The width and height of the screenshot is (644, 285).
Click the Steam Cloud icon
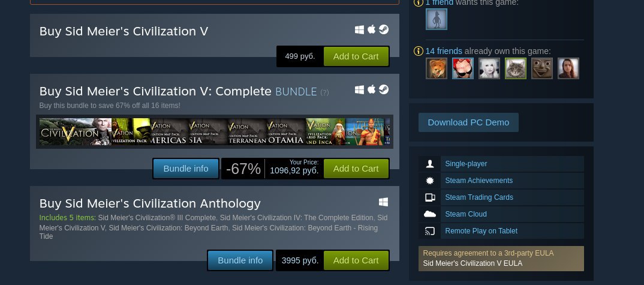pyautogui.click(x=429, y=214)
